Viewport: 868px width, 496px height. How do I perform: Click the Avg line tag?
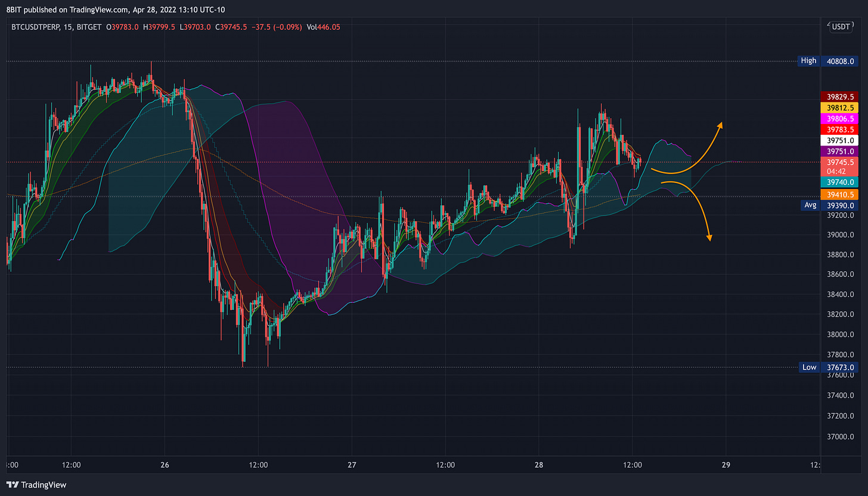pos(810,205)
